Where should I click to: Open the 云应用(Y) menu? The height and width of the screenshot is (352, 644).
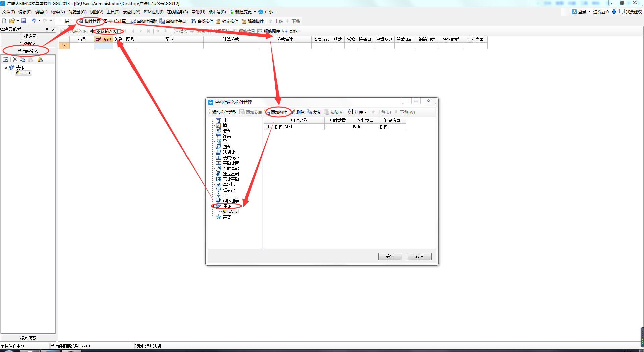click(x=131, y=12)
